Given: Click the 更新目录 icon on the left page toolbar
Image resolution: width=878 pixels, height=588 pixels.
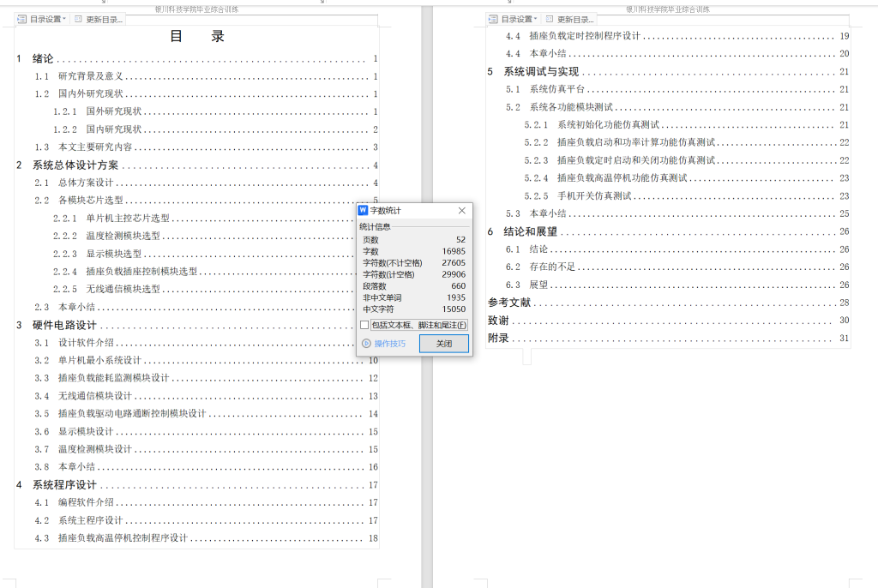Looking at the screenshot, I should (78, 18).
